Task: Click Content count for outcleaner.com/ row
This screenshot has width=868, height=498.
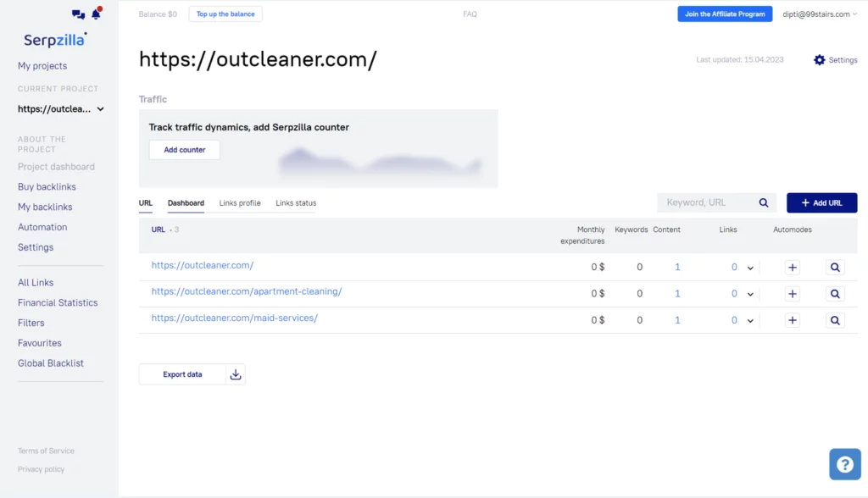Action: [677, 268]
